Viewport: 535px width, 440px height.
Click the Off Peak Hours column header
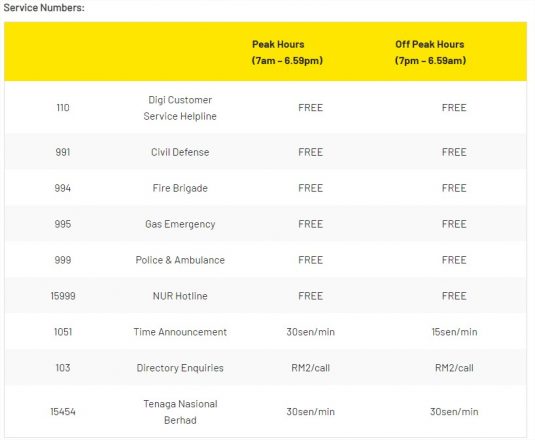tap(430, 52)
